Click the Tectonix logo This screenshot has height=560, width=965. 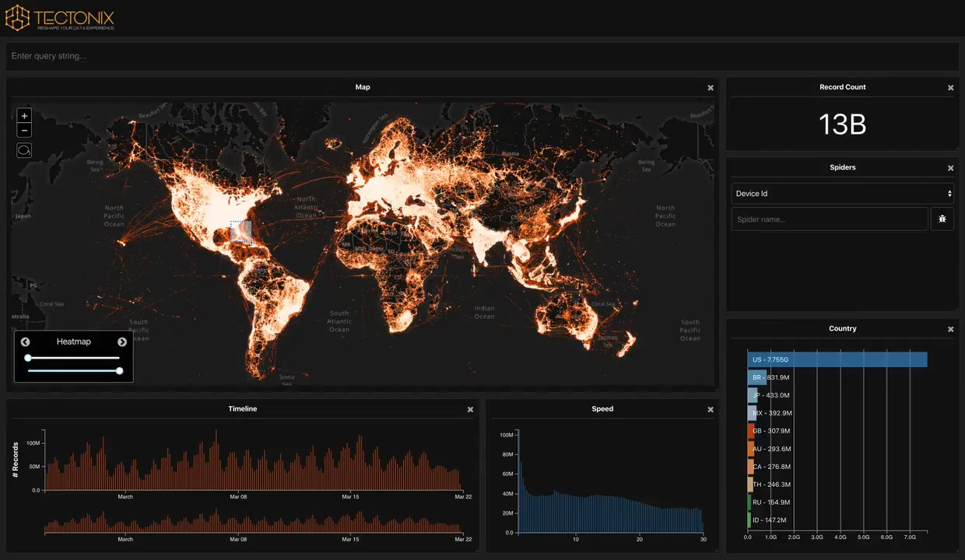click(x=61, y=17)
